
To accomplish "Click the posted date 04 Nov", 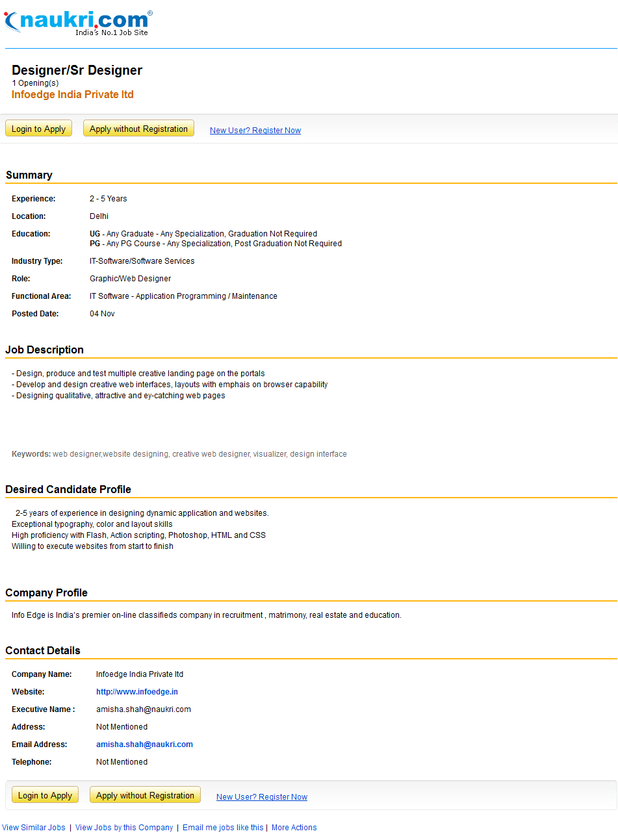I will pyautogui.click(x=102, y=314).
